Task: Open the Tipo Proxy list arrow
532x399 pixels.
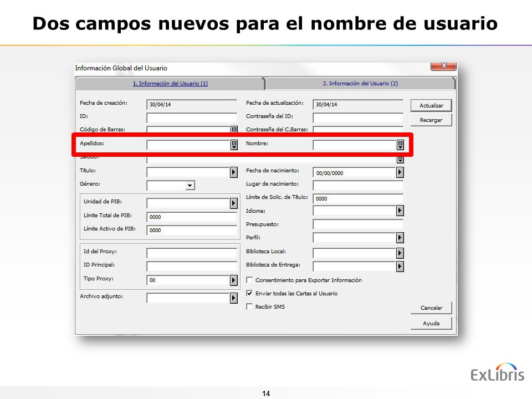Action: tap(234, 280)
